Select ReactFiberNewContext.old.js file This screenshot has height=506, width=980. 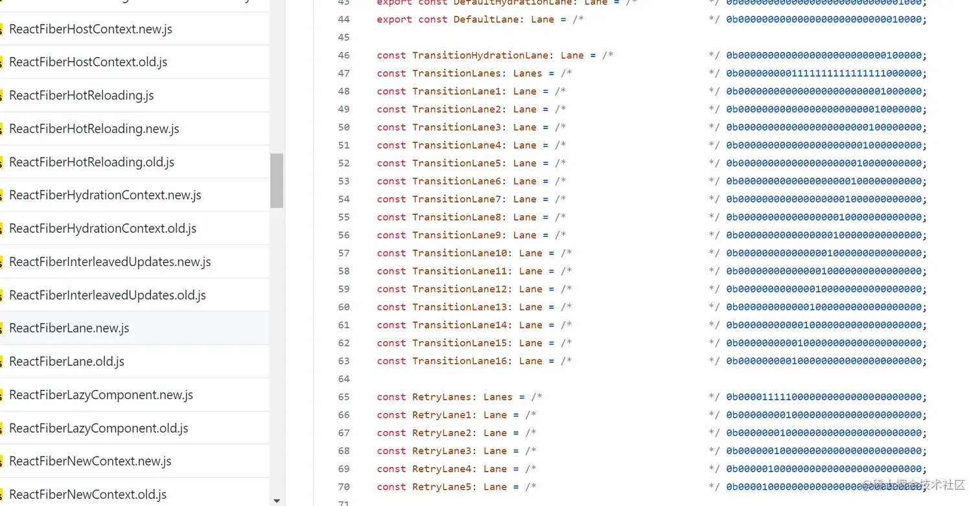[x=87, y=494]
